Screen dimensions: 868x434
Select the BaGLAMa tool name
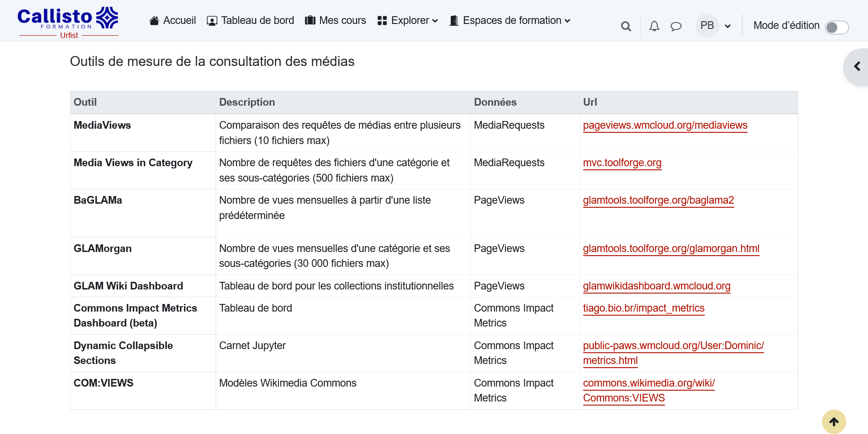click(x=98, y=201)
